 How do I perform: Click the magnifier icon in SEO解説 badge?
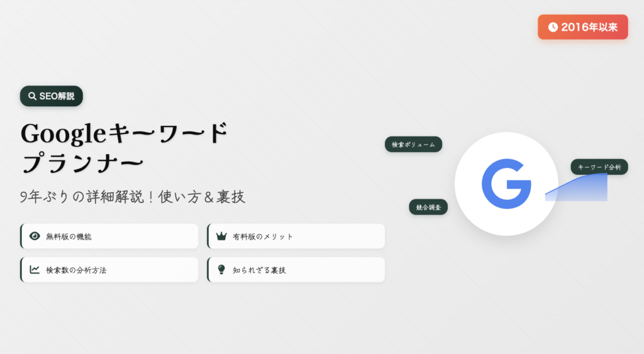tap(32, 96)
